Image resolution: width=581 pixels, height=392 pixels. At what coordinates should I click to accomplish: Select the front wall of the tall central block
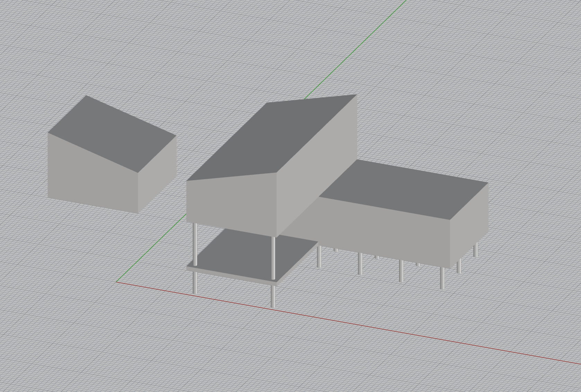coord(231,204)
